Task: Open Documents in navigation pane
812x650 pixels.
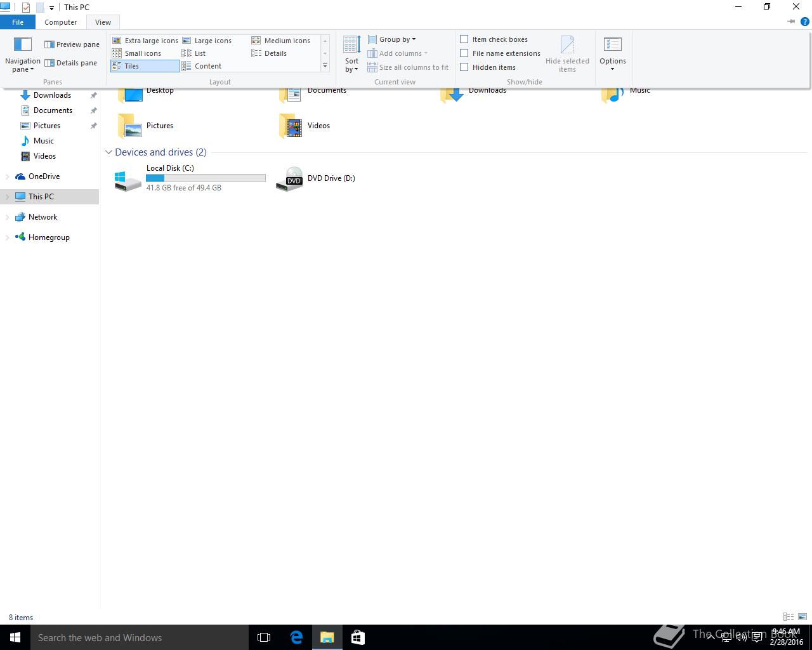Action: click(x=53, y=110)
